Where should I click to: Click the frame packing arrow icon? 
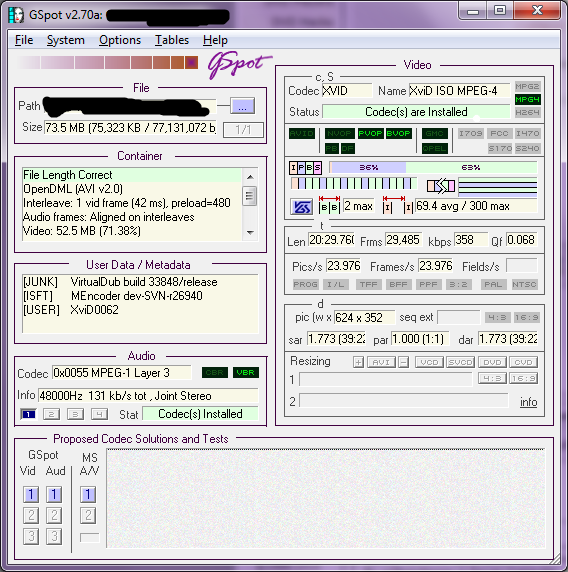441,186
